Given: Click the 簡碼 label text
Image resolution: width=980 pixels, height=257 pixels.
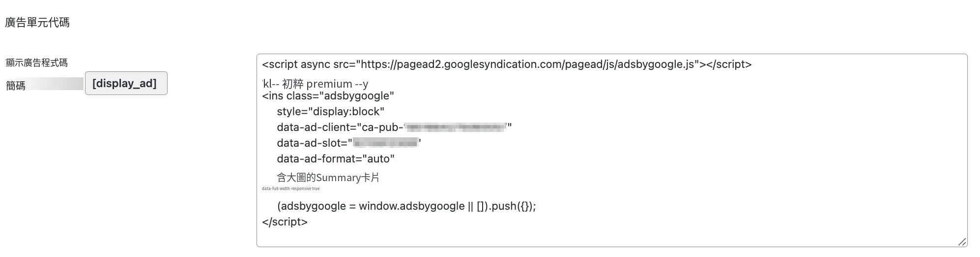Looking at the screenshot, I should point(16,86).
